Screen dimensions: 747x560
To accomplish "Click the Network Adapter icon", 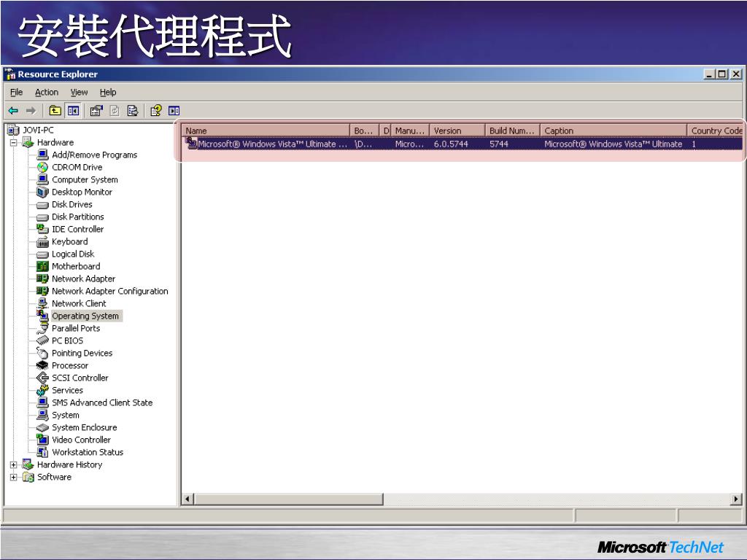I will 42,279.
